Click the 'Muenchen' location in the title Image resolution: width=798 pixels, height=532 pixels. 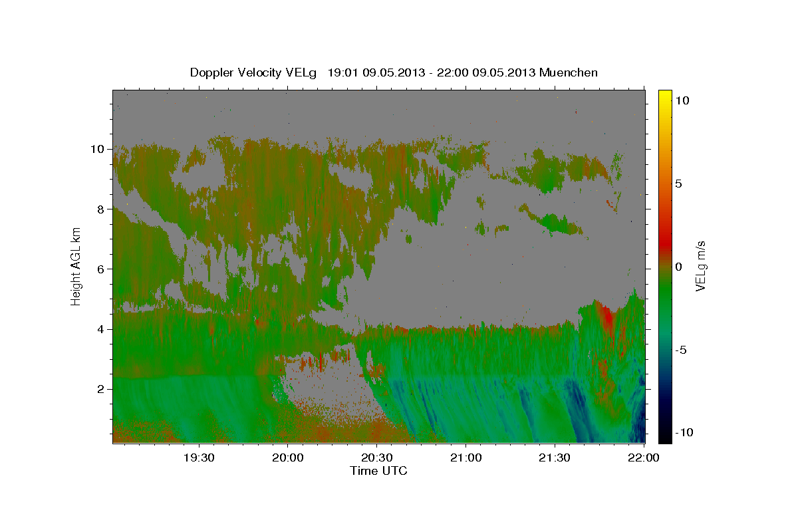pos(569,72)
